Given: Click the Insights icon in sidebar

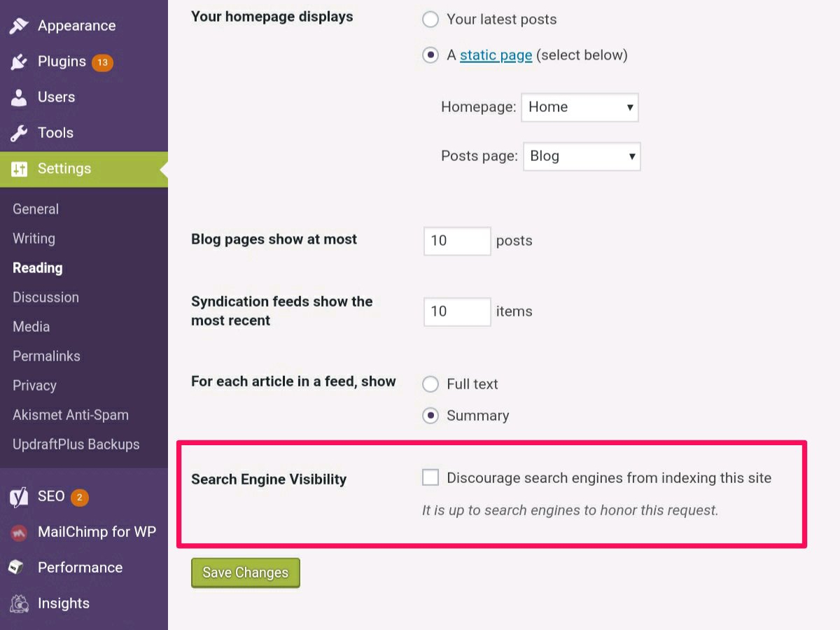Looking at the screenshot, I should click(x=19, y=603).
